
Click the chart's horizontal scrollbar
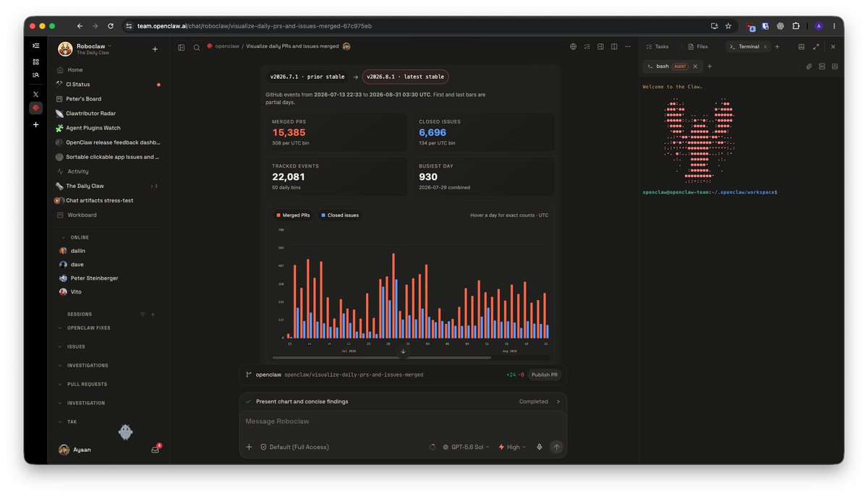click(382, 357)
